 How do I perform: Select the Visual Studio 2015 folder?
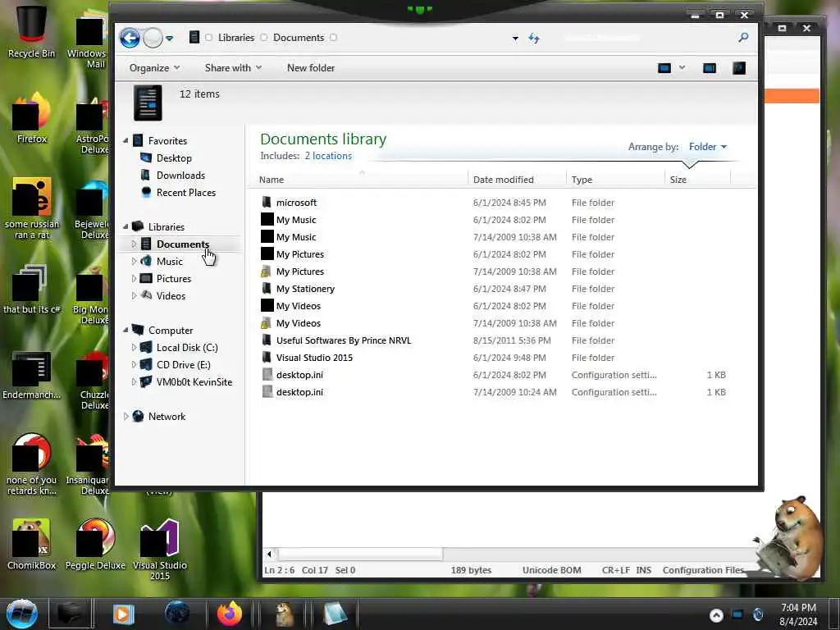(314, 358)
